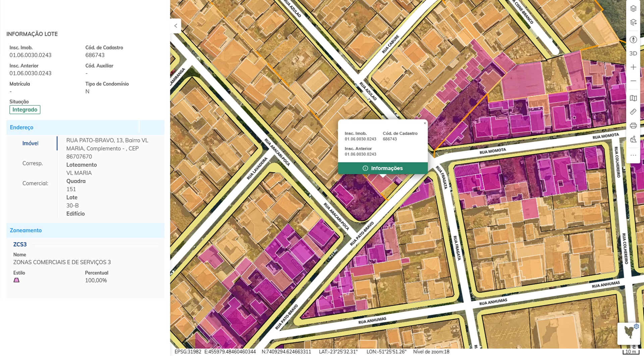Viewport: 644px width, 356px height.
Task: Click the Lote value 30-B
Action: click(x=72, y=206)
